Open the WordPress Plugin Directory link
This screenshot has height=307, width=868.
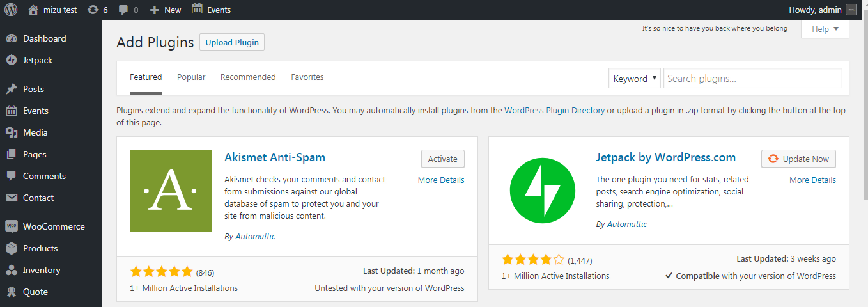[x=554, y=110]
